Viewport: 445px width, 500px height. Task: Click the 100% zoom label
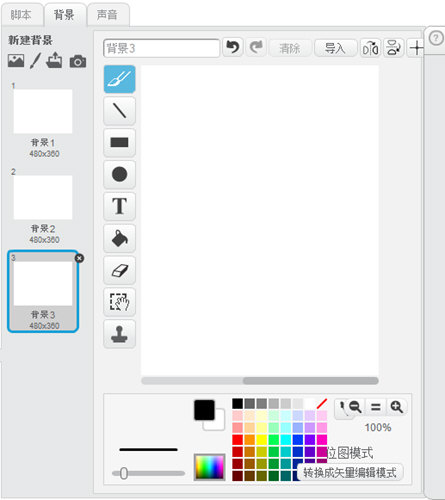pyautogui.click(x=378, y=427)
